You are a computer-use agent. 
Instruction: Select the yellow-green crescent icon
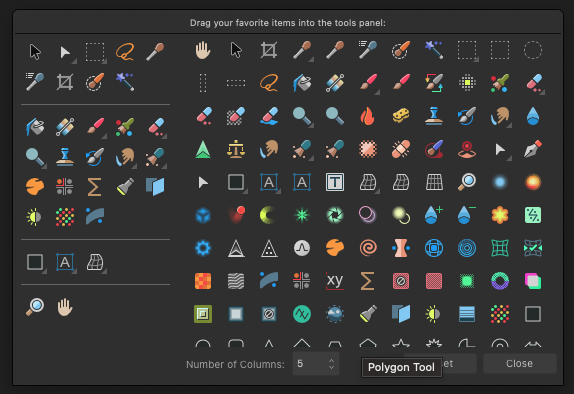tap(268, 215)
